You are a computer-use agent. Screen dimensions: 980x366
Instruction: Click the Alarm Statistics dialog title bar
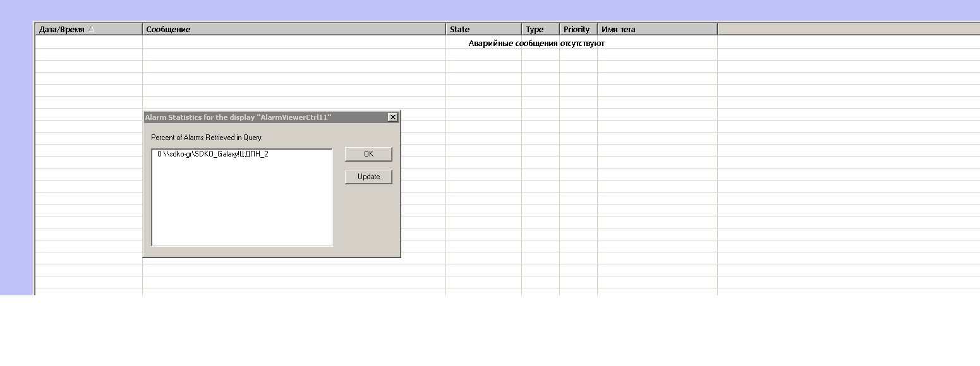pos(253,117)
